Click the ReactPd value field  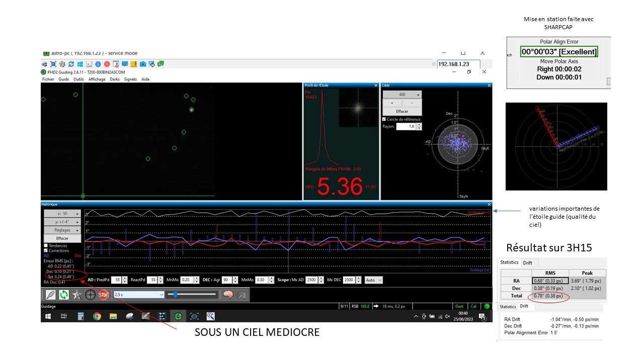coord(152,280)
